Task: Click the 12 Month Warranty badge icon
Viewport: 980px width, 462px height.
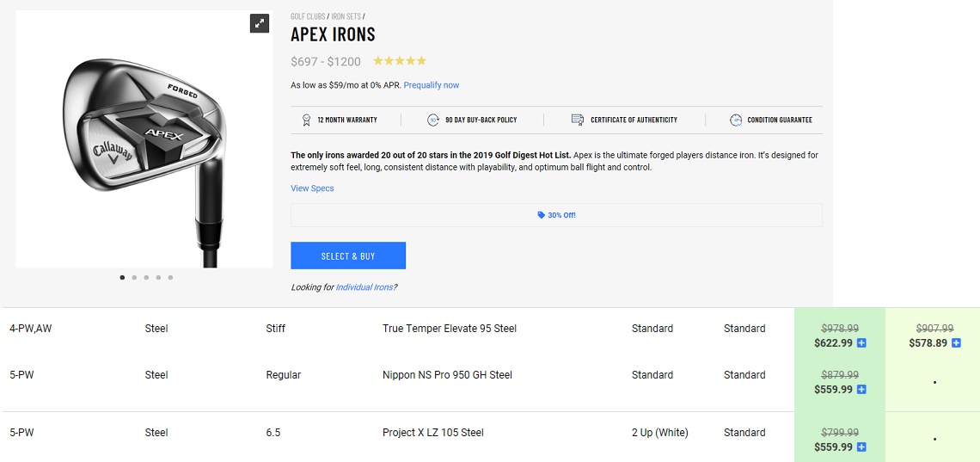Action: (306, 120)
